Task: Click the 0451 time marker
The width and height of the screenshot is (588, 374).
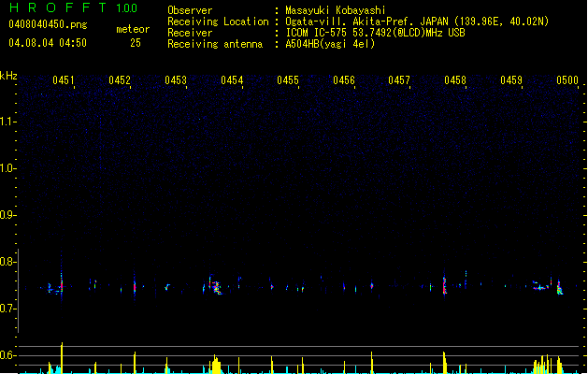Action: (x=64, y=80)
